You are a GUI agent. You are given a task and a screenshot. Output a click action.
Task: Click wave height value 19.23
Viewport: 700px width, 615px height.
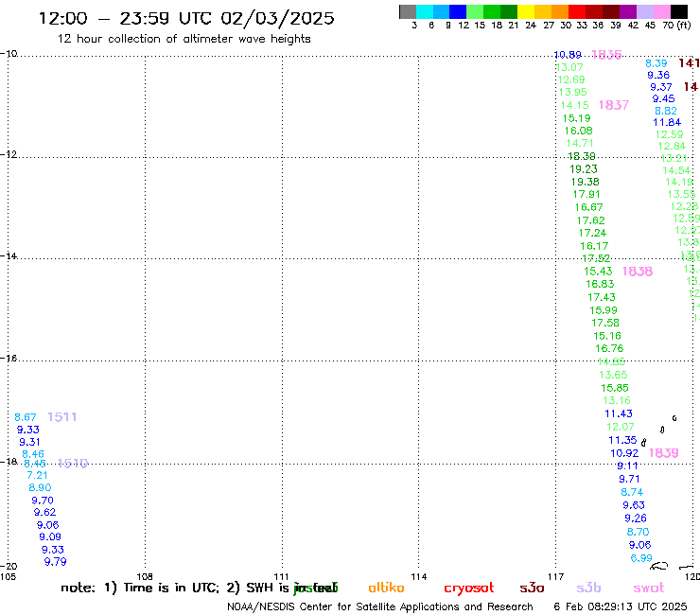583,169
